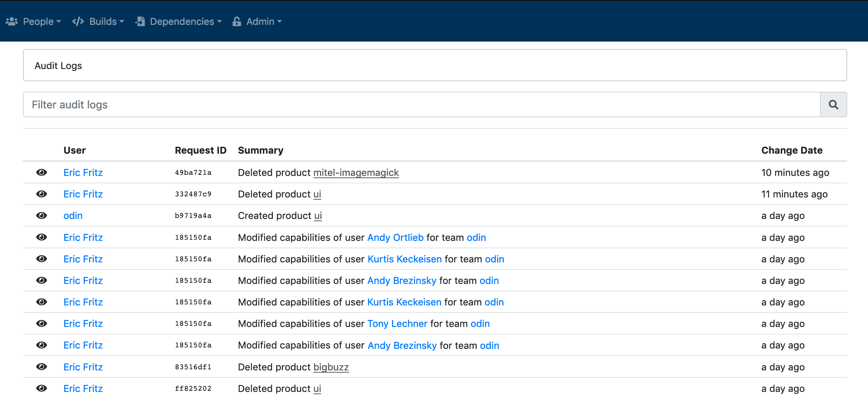View Tony Lechner capabilities entry eye icon
Viewport: 868px width, 409px height.
42,323
